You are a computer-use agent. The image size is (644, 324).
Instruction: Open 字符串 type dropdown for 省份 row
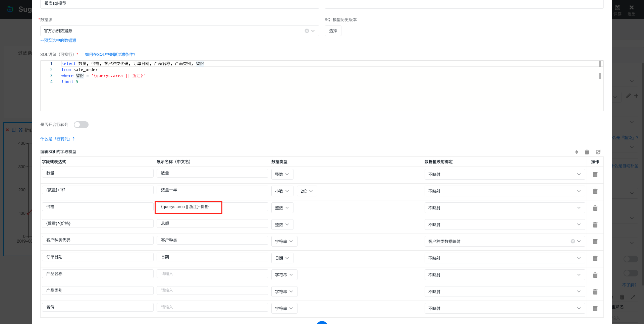point(284,308)
